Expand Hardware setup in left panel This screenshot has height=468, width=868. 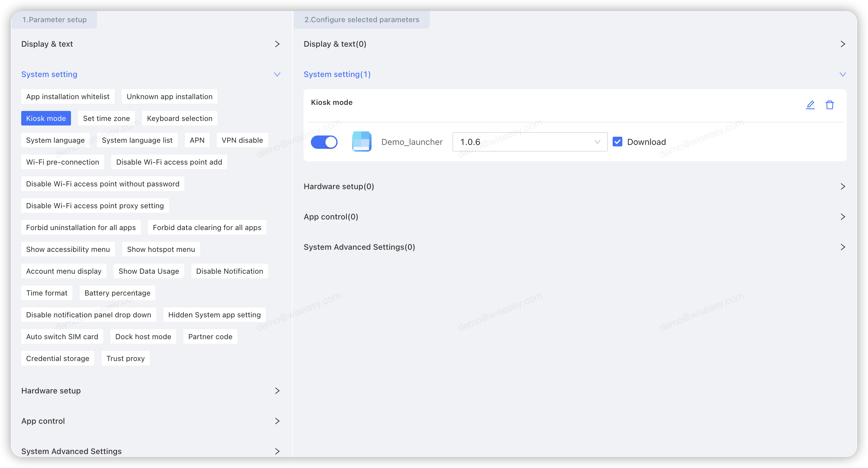(x=277, y=391)
